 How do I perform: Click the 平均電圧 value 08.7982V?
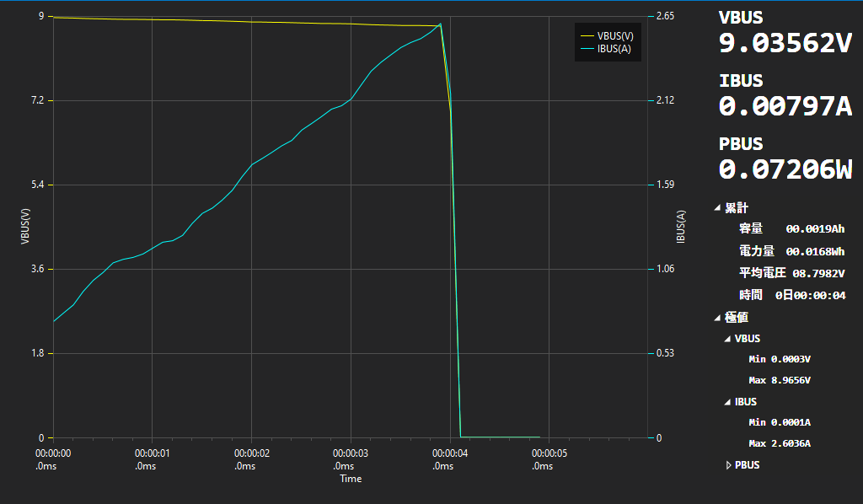(817, 273)
